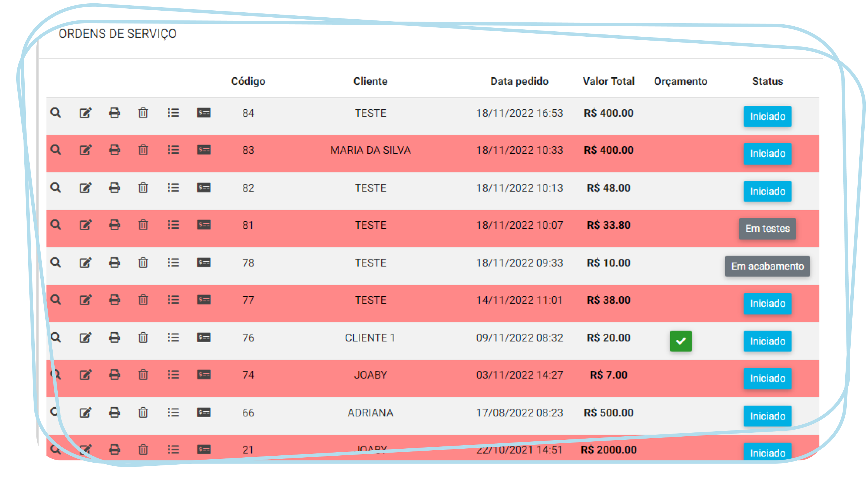Open list icon for order 77

coord(173,300)
